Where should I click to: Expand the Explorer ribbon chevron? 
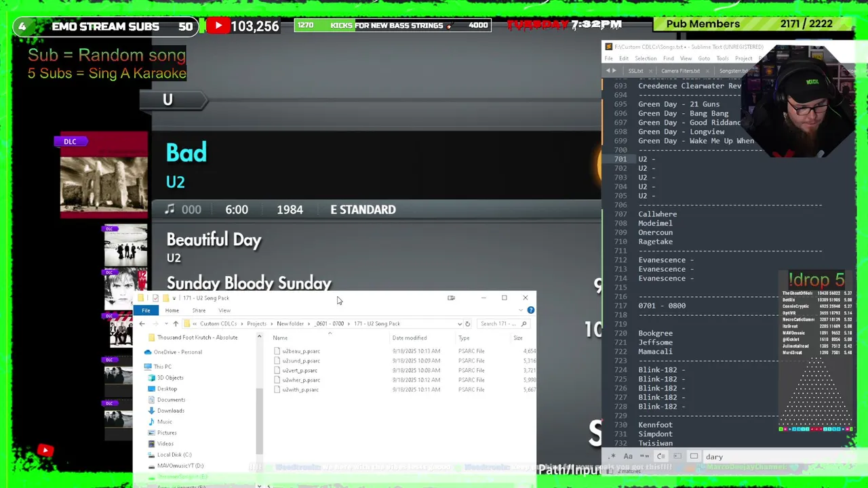click(x=521, y=310)
